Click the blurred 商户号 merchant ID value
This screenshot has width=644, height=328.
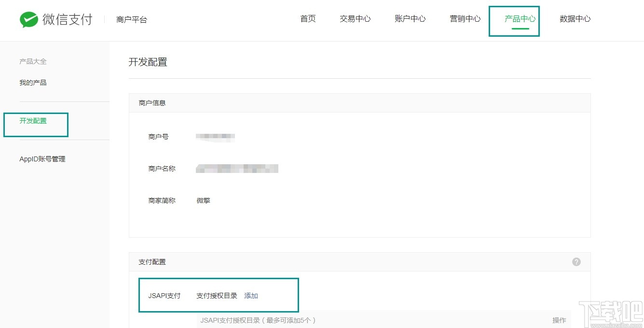click(x=216, y=137)
